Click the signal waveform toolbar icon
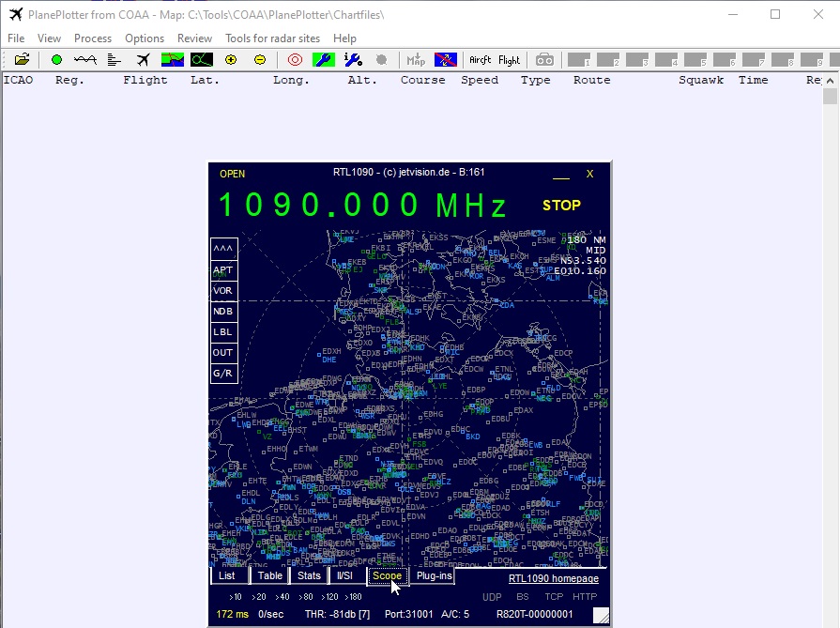This screenshot has height=628, width=840. 85,59
